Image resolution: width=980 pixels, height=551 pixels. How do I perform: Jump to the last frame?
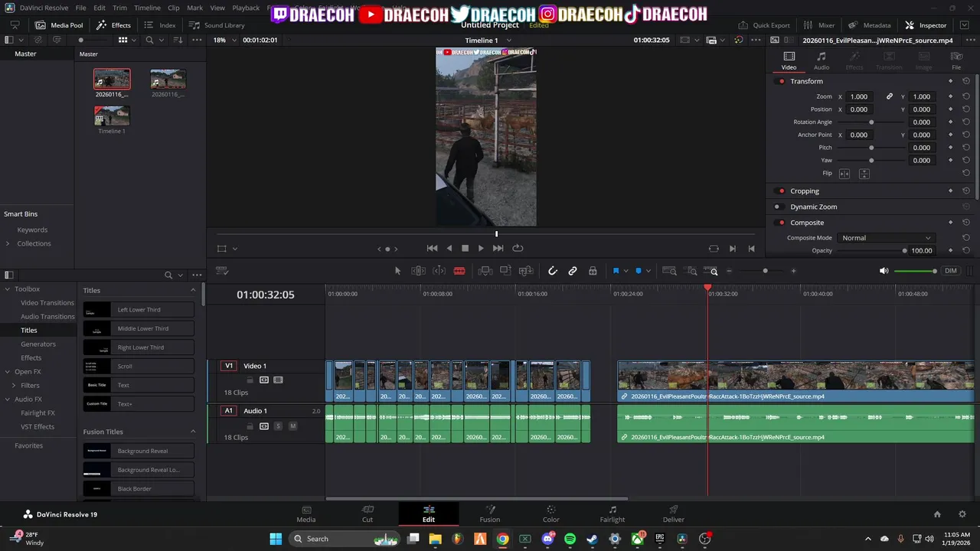click(498, 248)
